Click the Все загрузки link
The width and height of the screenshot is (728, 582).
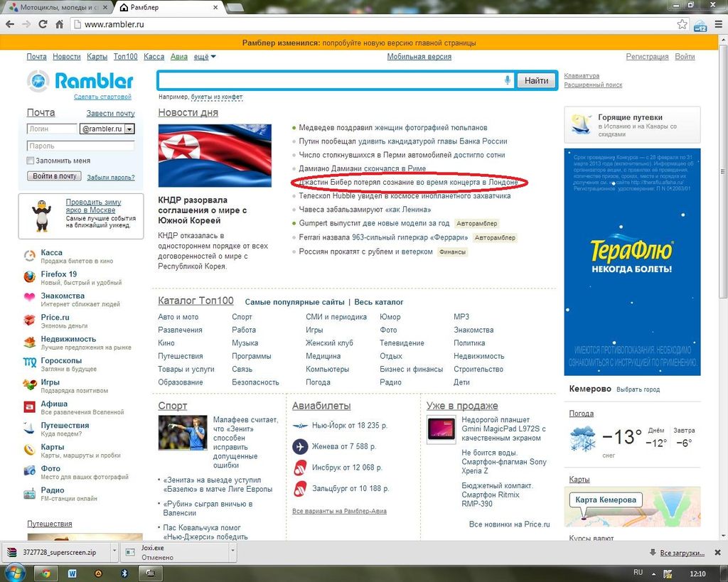click(682, 553)
